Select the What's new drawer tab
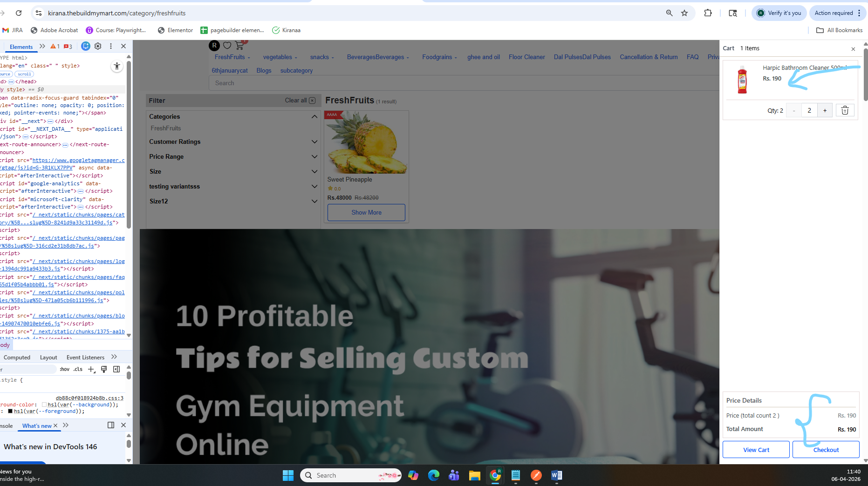This screenshot has width=868, height=486. (37, 425)
